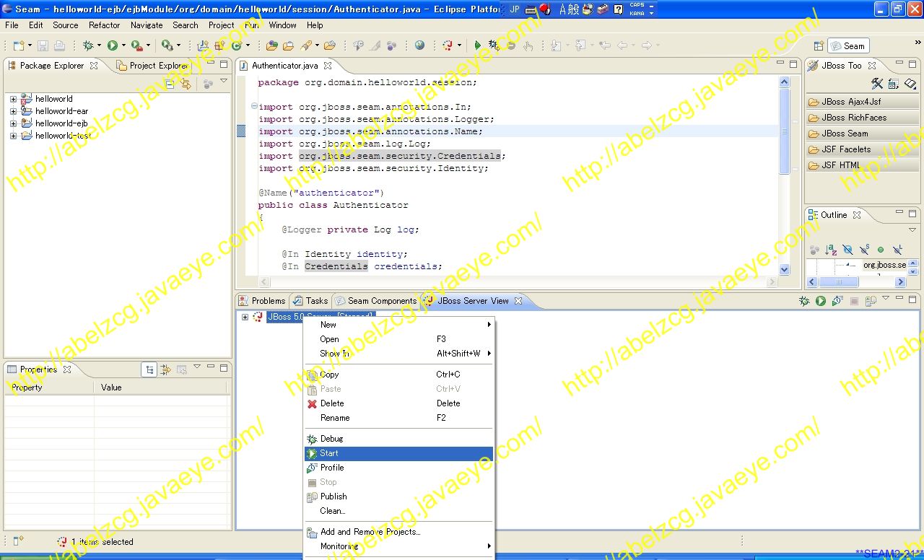Click green Start server icon in Server View toolbar
This screenshot has height=560, width=924.
pos(821,301)
